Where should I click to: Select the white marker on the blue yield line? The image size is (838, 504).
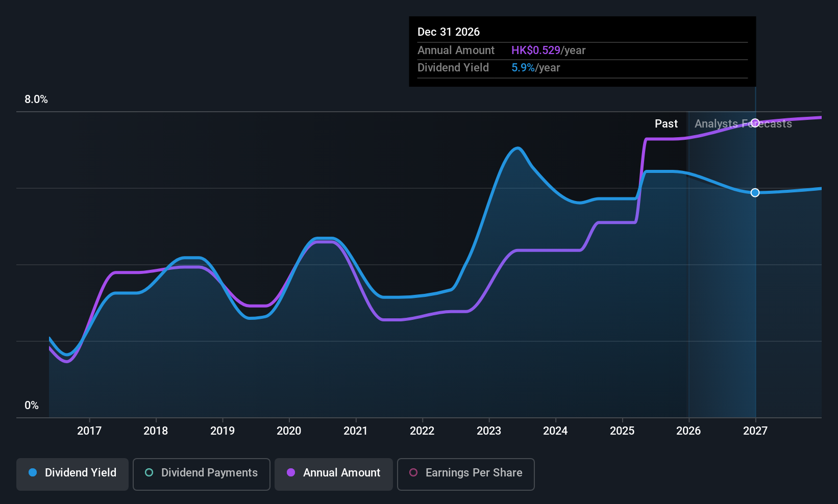tap(755, 192)
